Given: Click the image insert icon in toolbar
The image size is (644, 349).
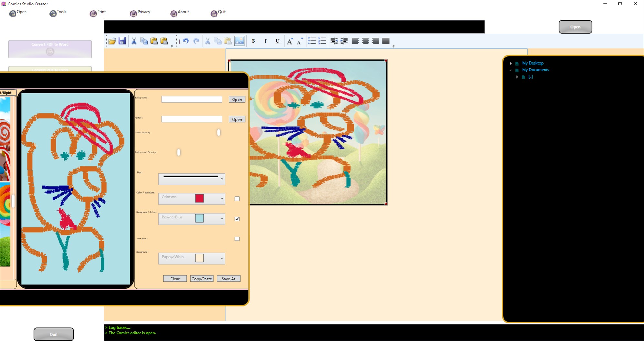Looking at the screenshot, I should pyautogui.click(x=239, y=40).
